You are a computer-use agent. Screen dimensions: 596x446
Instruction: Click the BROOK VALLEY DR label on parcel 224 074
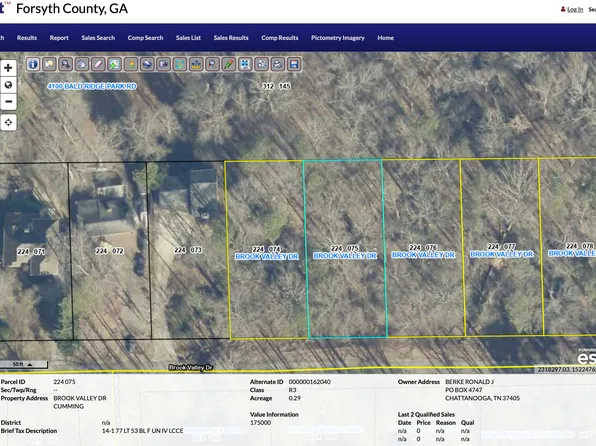pyautogui.click(x=267, y=257)
